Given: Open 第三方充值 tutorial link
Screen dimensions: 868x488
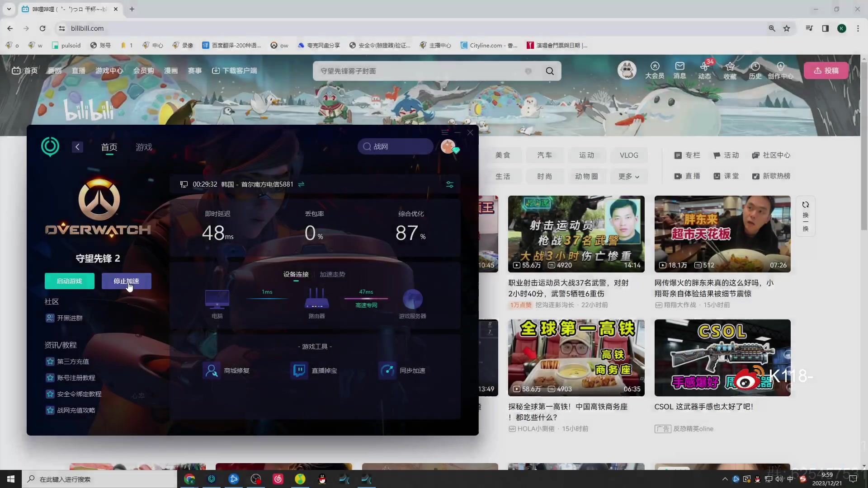Looking at the screenshot, I should tap(67, 361).
